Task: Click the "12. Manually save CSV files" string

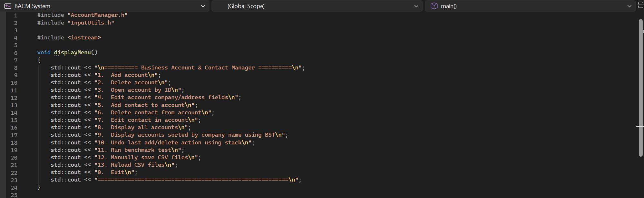Action: pos(146,157)
